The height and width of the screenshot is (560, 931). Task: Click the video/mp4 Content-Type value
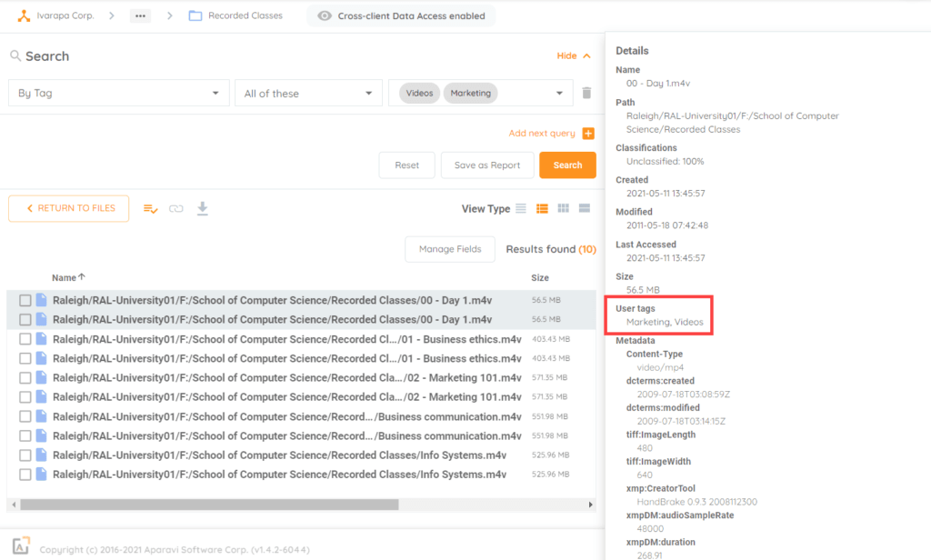pos(660,367)
